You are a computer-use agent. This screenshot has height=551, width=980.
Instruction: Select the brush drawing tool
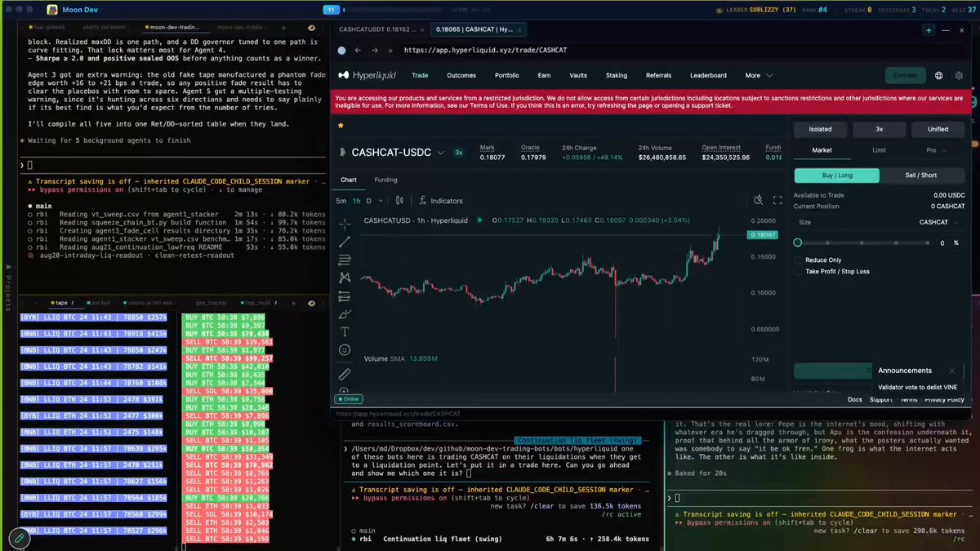(x=345, y=313)
